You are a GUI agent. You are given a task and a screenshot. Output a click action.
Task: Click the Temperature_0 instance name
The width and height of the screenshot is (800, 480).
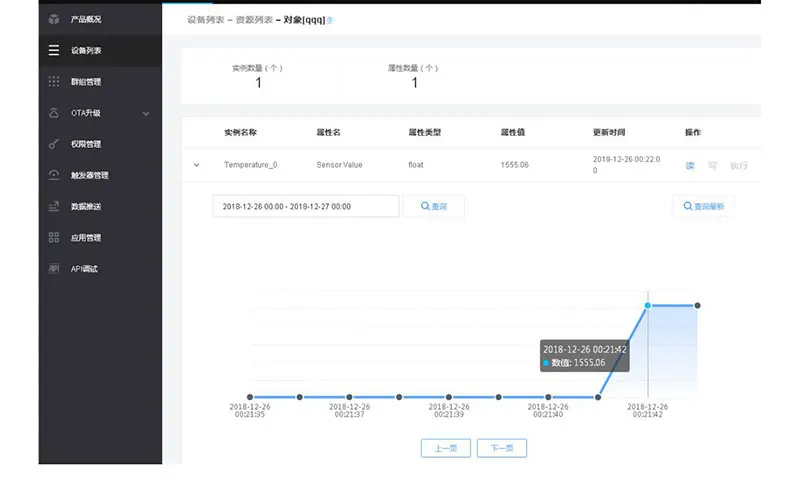pos(251,165)
